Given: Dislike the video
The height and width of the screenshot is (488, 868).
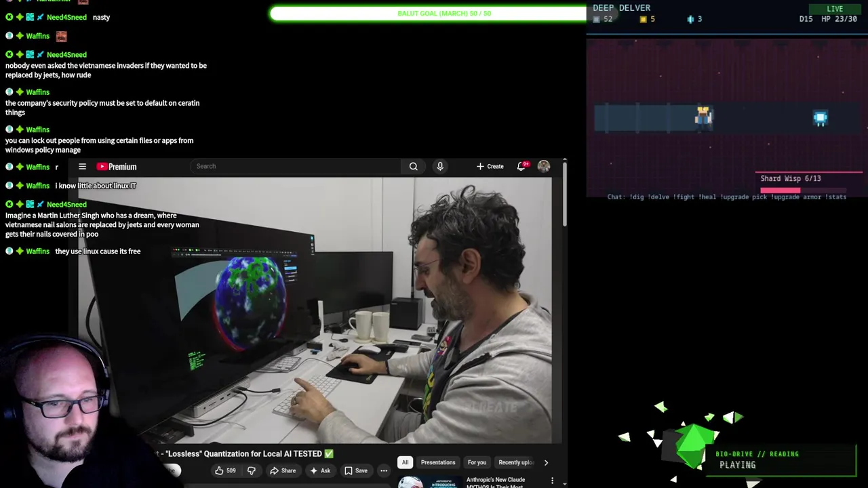Looking at the screenshot, I should [251, 470].
